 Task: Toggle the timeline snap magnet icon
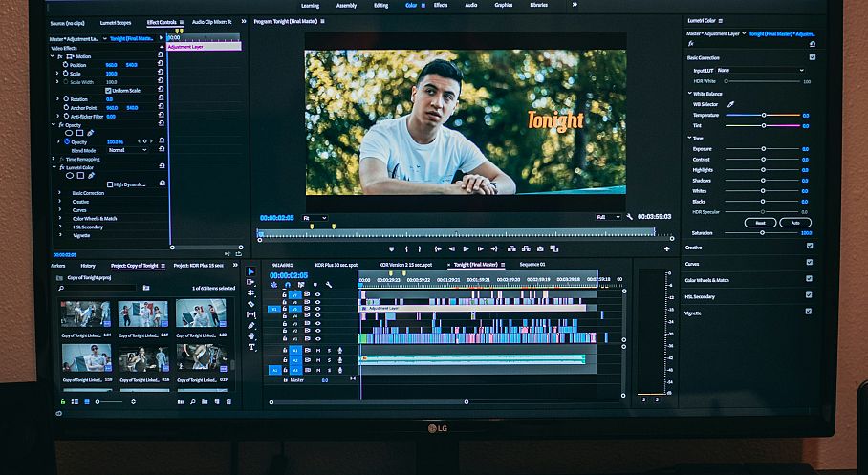pyautogui.click(x=288, y=285)
